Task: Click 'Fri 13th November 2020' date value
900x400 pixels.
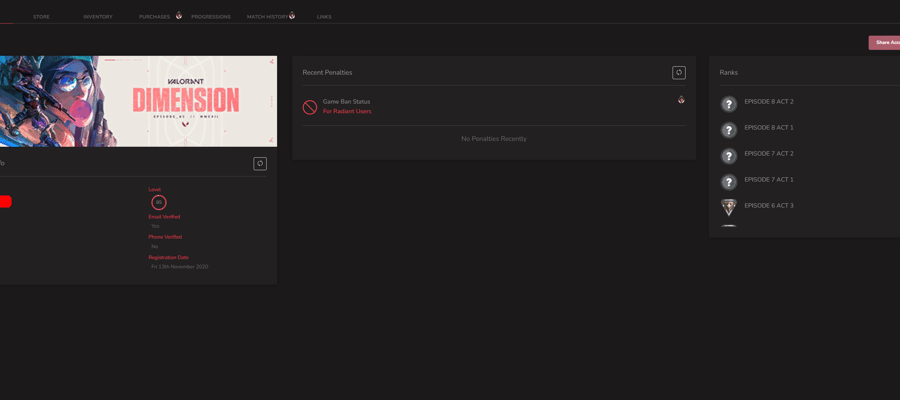Action: 180,267
